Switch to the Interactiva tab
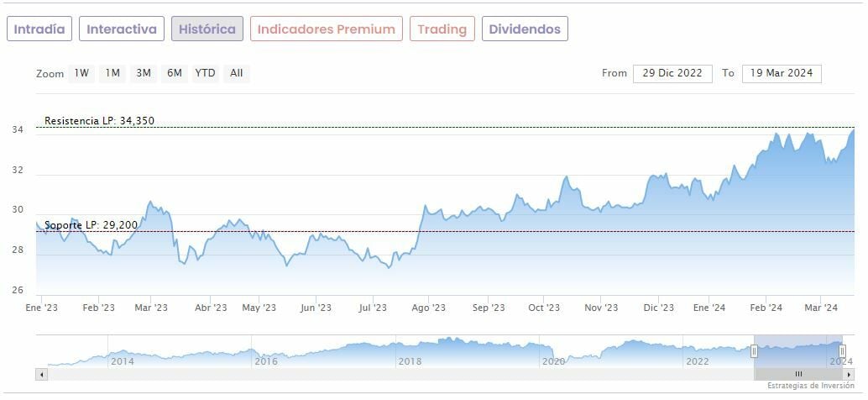The image size is (868, 400). 122,29
